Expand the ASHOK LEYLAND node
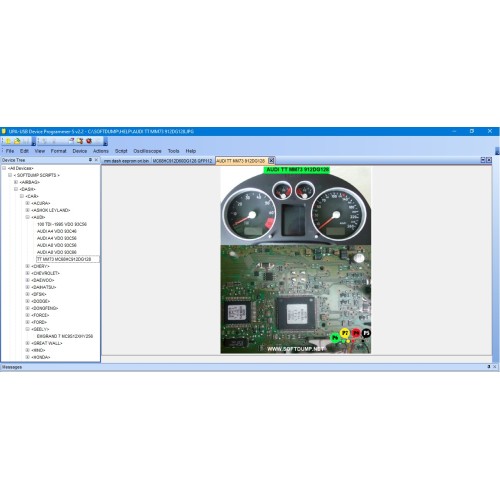This screenshot has width=500, height=500. pos(28,210)
